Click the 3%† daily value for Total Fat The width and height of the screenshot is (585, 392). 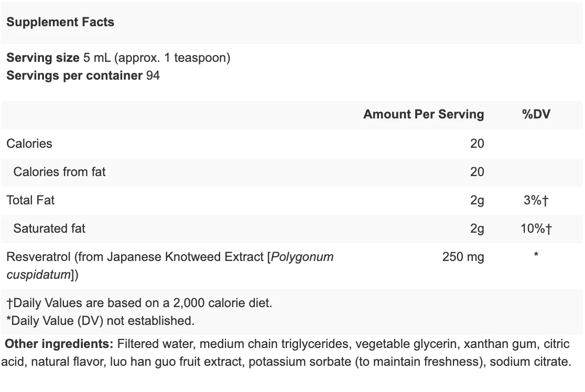tap(536, 200)
